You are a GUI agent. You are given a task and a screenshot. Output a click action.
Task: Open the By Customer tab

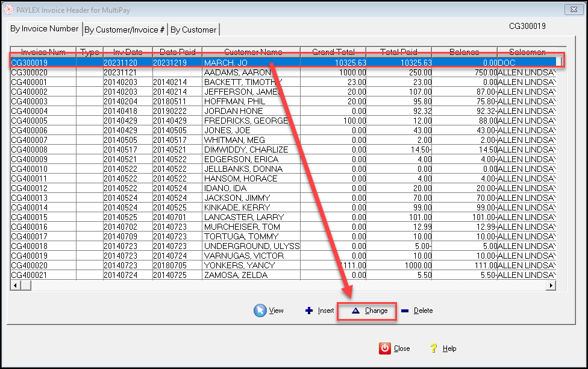click(193, 30)
